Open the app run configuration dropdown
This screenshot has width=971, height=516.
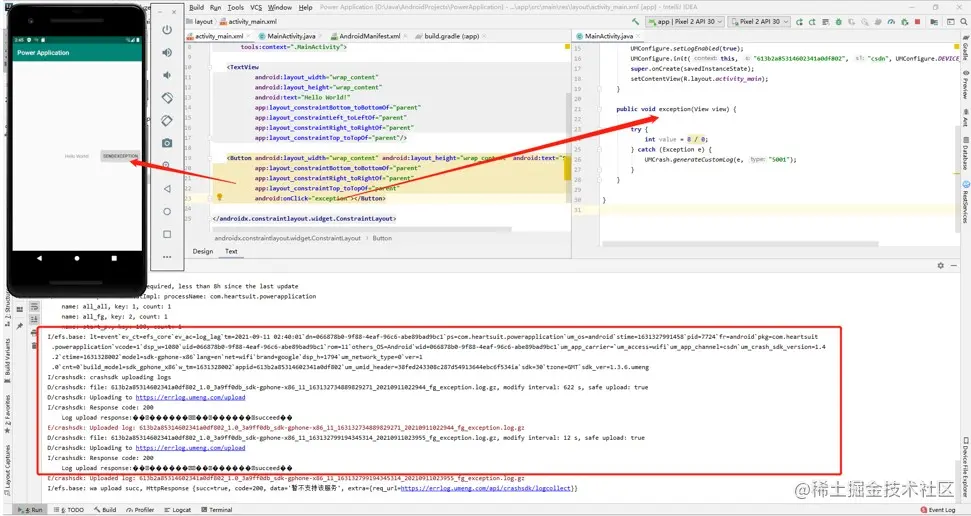pyautogui.click(x=686, y=22)
